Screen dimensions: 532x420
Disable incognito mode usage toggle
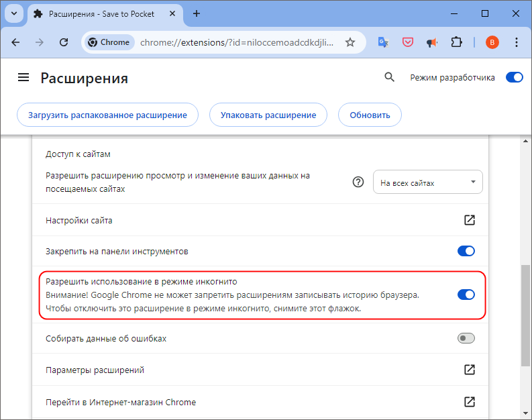click(466, 295)
